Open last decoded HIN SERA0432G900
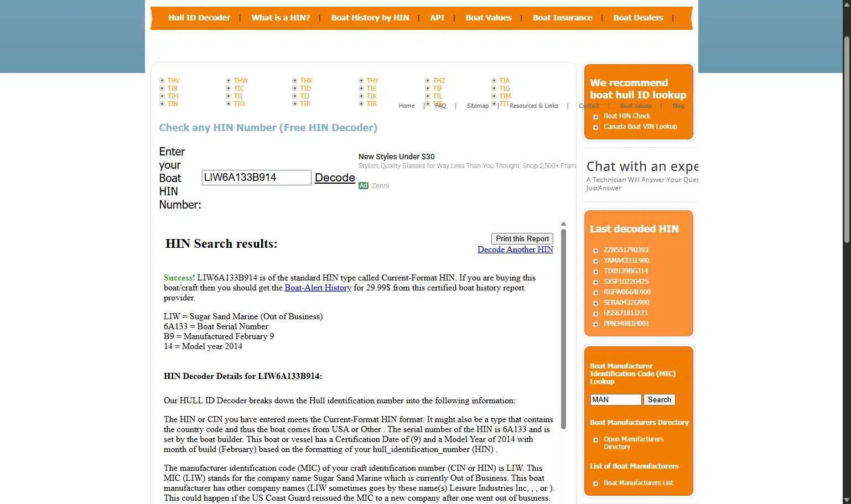The width and height of the screenshot is (851, 504). tap(626, 303)
